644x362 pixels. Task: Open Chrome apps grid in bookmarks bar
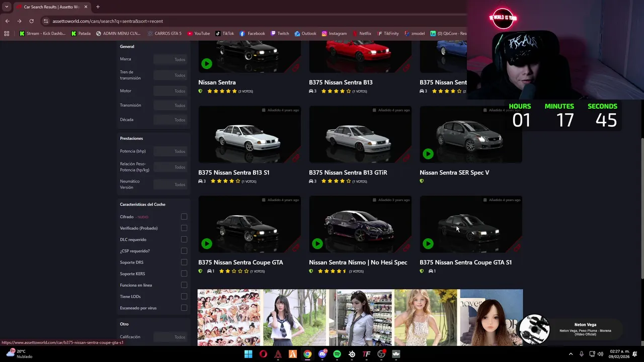(7, 34)
